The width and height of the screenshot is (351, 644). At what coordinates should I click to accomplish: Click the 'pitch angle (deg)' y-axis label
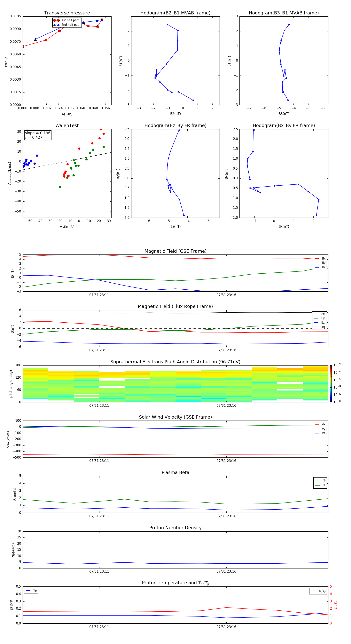point(11,384)
